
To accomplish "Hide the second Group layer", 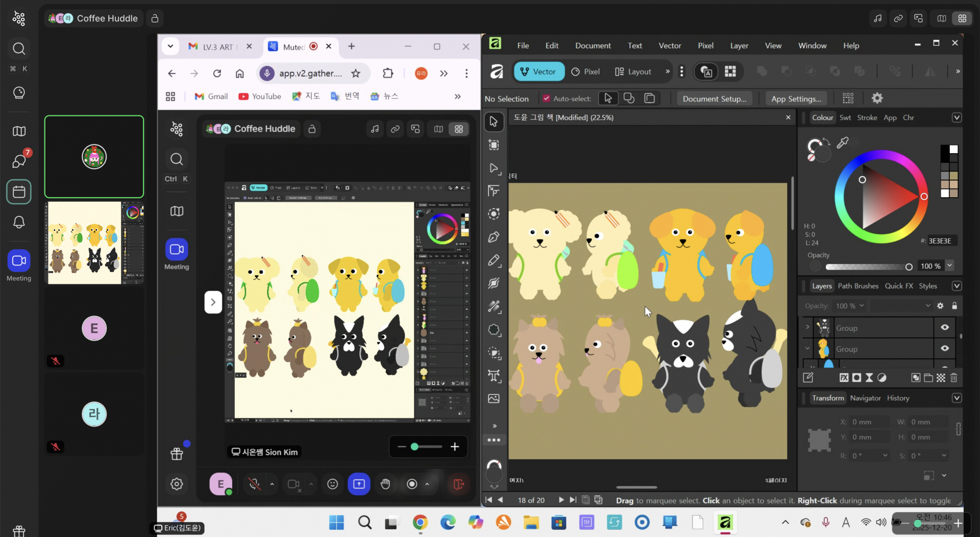I will [x=945, y=349].
